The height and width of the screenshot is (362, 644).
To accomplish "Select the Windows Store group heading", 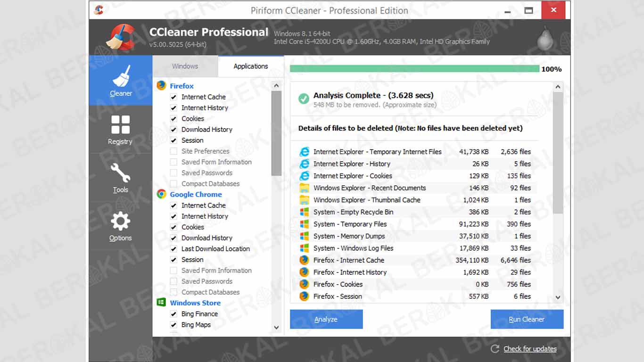I will (195, 303).
